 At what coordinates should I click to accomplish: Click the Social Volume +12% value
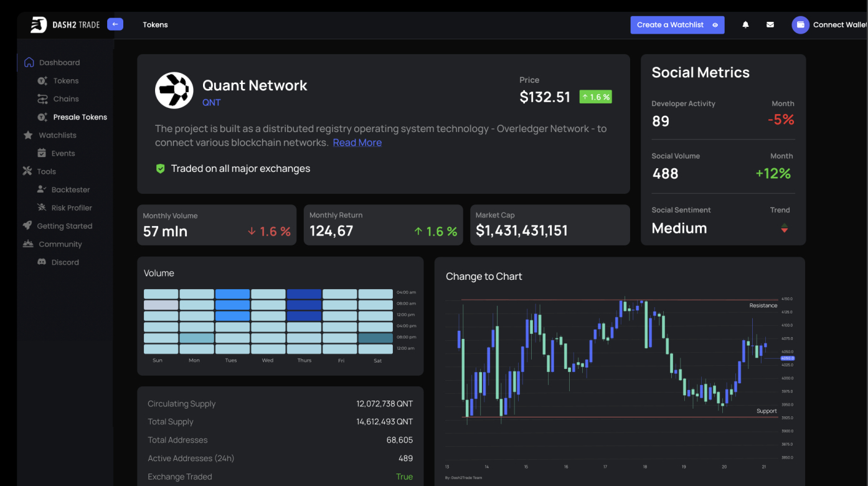pyautogui.click(x=773, y=174)
